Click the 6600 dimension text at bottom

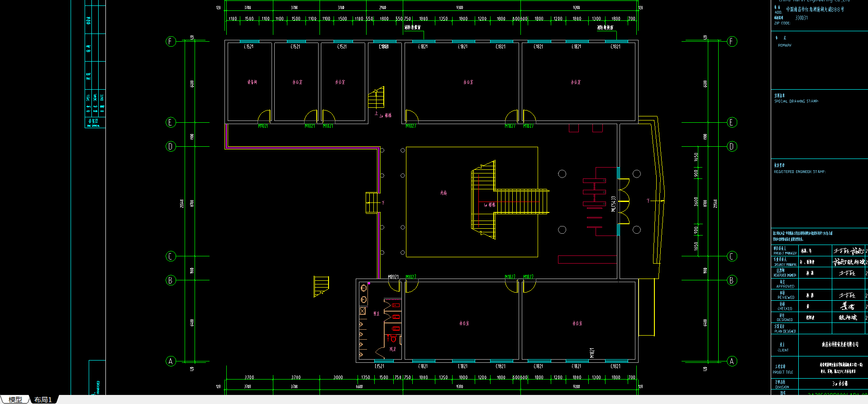359,386
